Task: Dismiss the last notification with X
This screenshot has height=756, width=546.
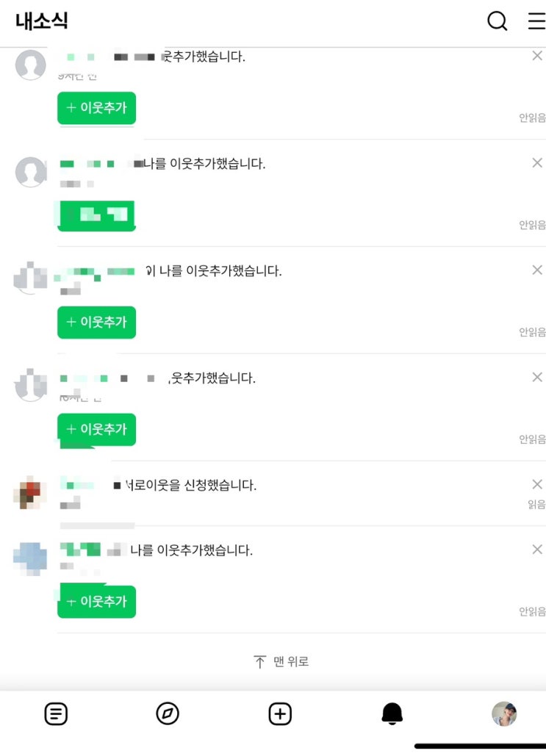Action: [537, 550]
